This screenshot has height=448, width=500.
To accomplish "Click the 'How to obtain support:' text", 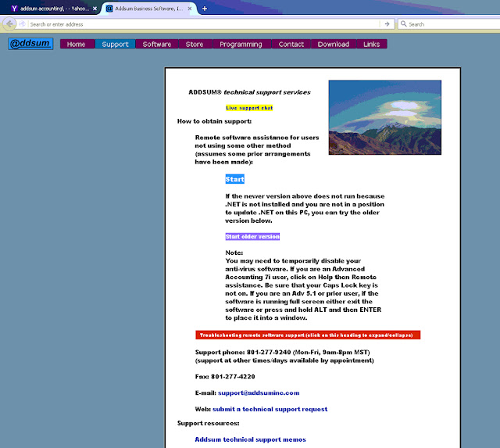I will [214, 121].
